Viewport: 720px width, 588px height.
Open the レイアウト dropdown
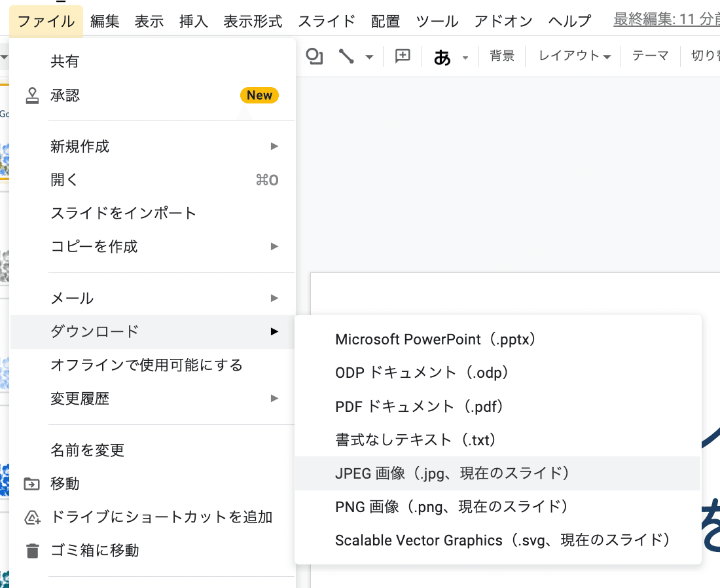574,56
